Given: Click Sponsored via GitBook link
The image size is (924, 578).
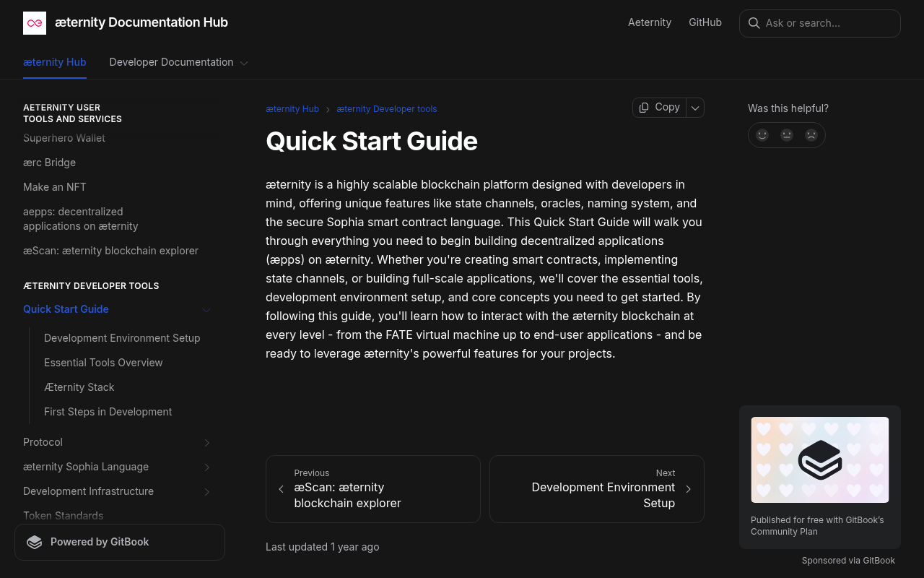Looking at the screenshot, I should [x=848, y=561].
